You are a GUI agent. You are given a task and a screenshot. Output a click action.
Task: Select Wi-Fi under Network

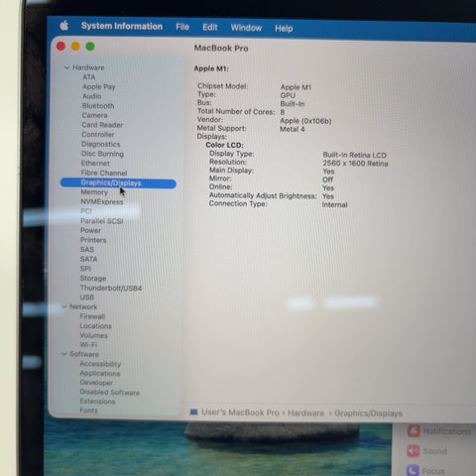[88, 344]
